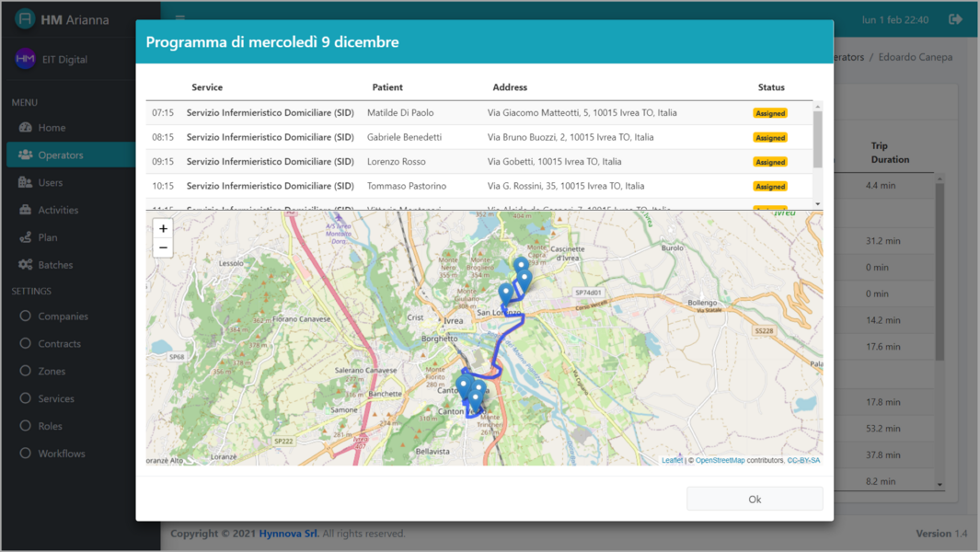The image size is (980, 552).
Task: Open Operators from the sidebar menu
Action: 61,155
